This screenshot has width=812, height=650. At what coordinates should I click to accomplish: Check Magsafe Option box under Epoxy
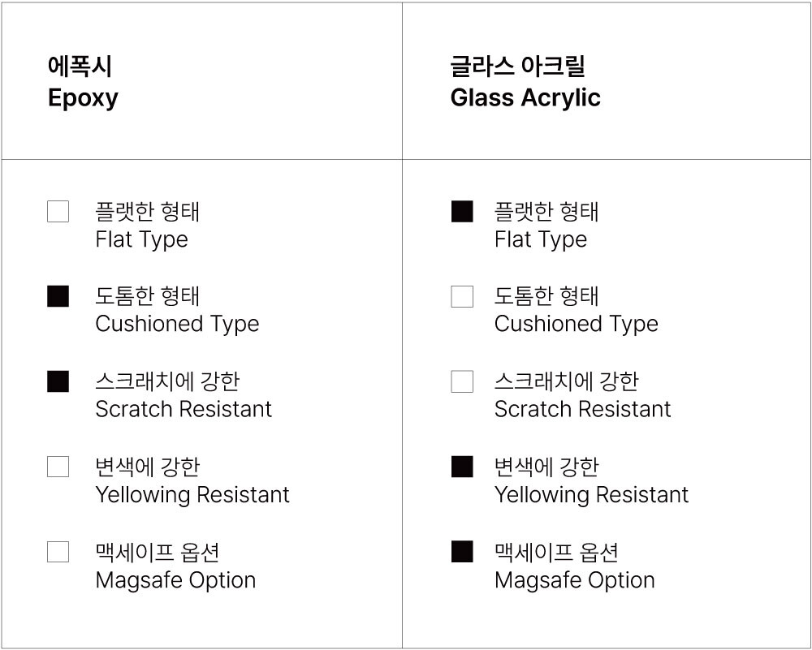58,552
